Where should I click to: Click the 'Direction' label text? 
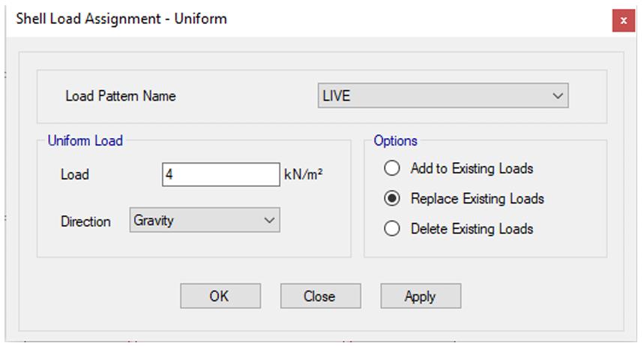point(85,221)
